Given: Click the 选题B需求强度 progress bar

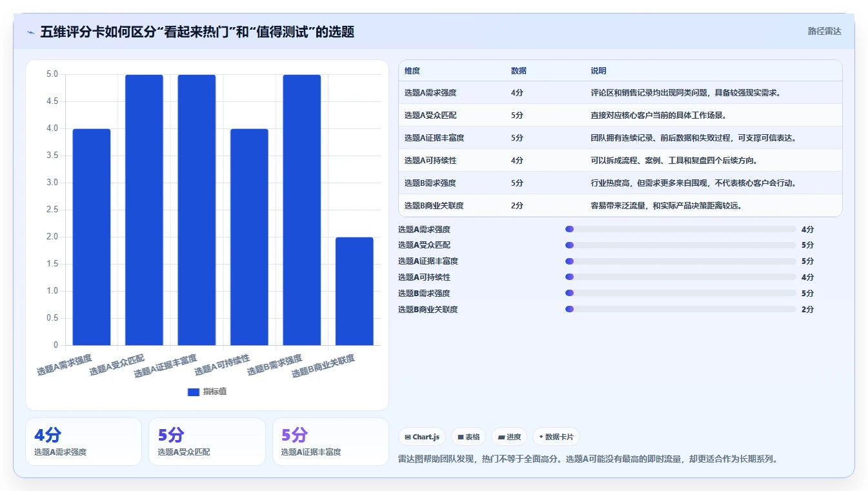Looking at the screenshot, I should tap(680, 293).
